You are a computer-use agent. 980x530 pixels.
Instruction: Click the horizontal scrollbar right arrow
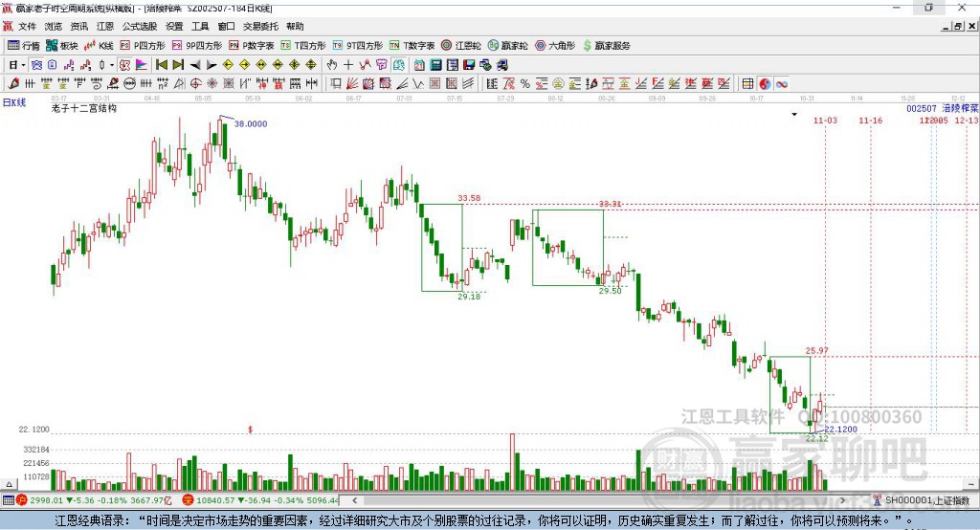pyautogui.click(x=842, y=500)
